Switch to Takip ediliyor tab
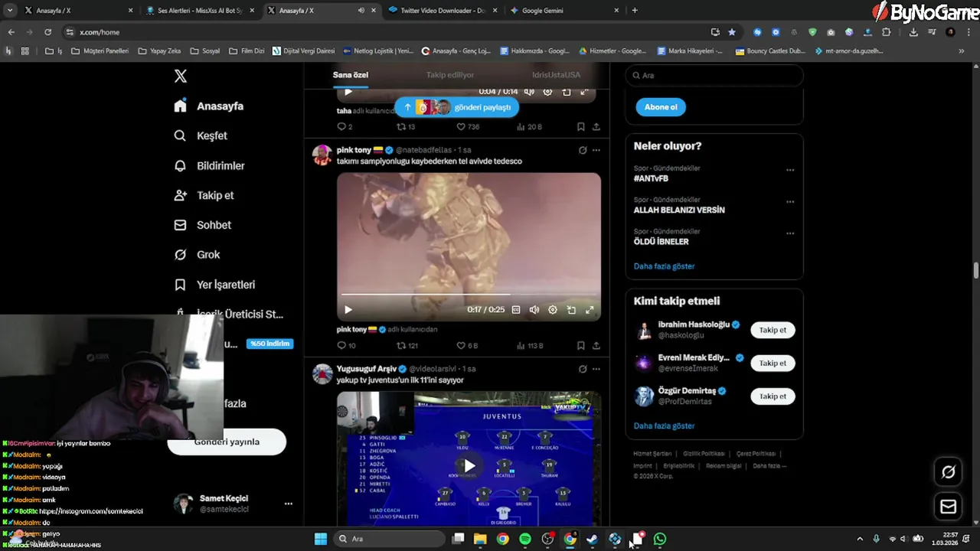This screenshot has height=551, width=980. (450, 75)
